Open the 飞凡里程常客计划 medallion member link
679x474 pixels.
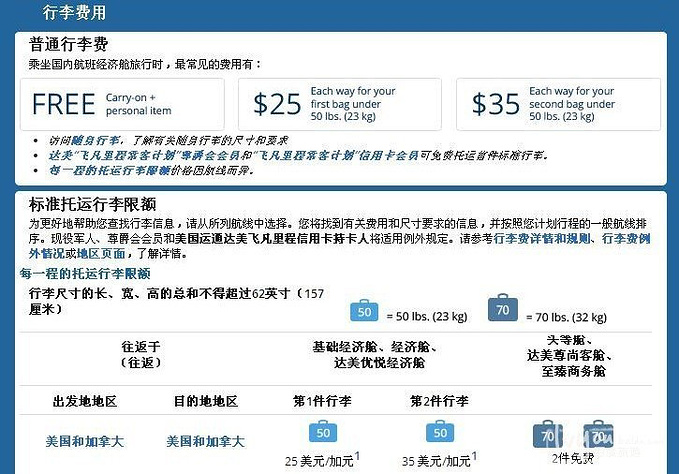[x=145, y=155]
